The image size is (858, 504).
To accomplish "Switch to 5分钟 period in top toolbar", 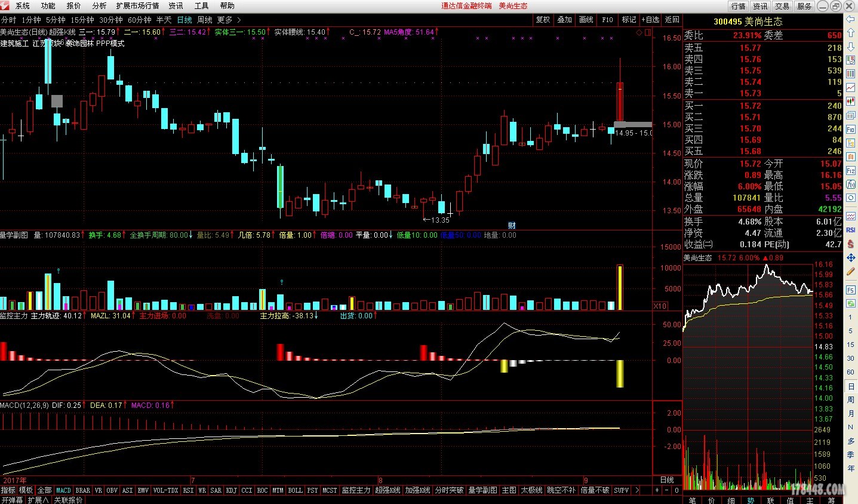I will (56, 20).
